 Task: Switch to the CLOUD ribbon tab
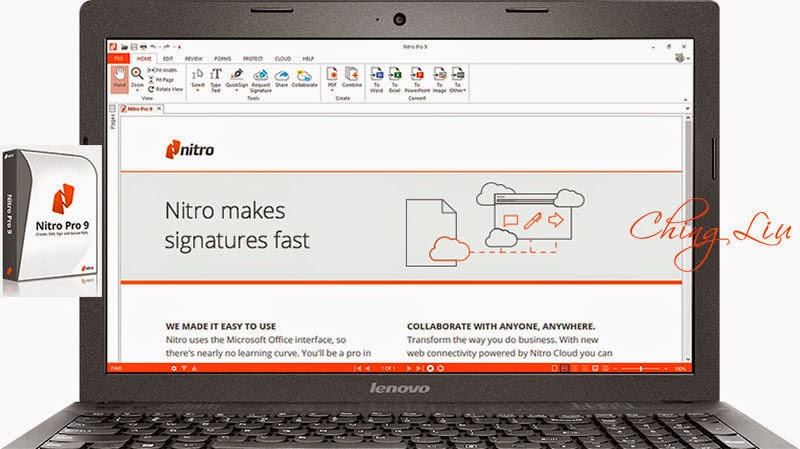click(283, 59)
